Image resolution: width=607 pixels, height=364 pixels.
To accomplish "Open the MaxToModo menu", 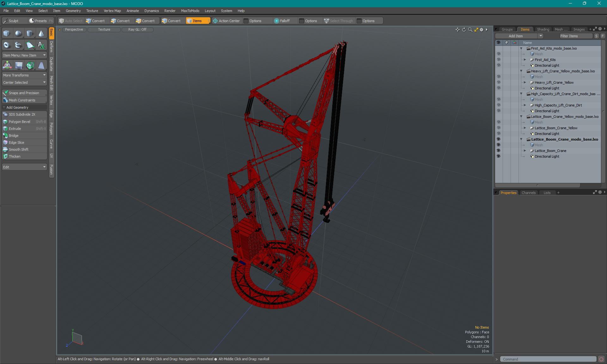I will tap(190, 11).
